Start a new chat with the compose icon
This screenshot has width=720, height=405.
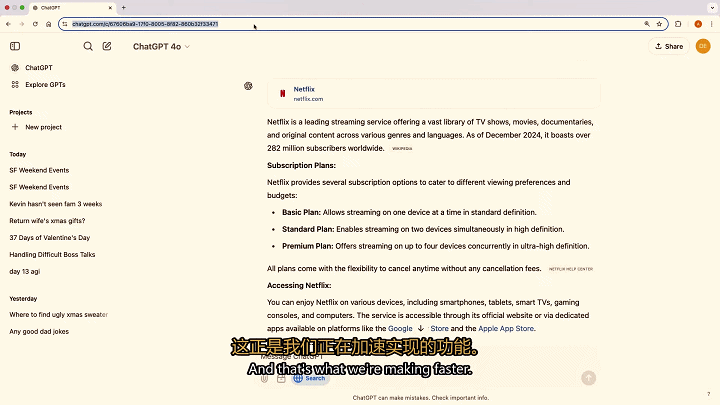click(x=106, y=46)
